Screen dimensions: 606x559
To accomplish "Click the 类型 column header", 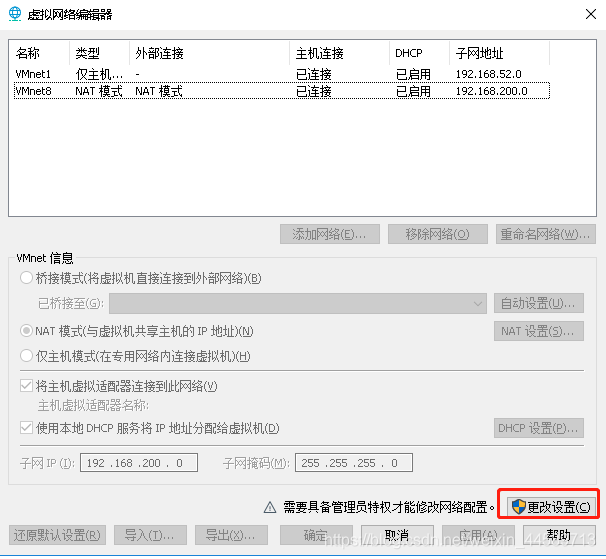I will coord(99,53).
